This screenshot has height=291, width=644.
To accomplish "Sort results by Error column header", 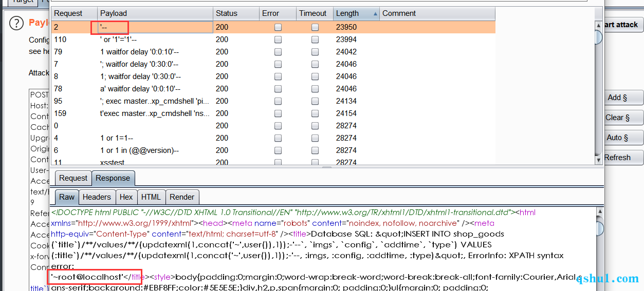I will tap(277, 13).
